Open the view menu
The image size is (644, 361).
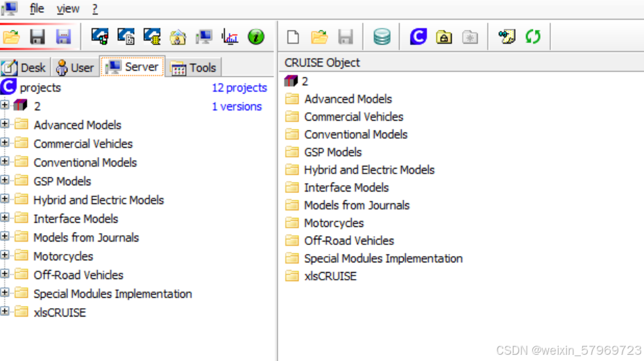(68, 8)
